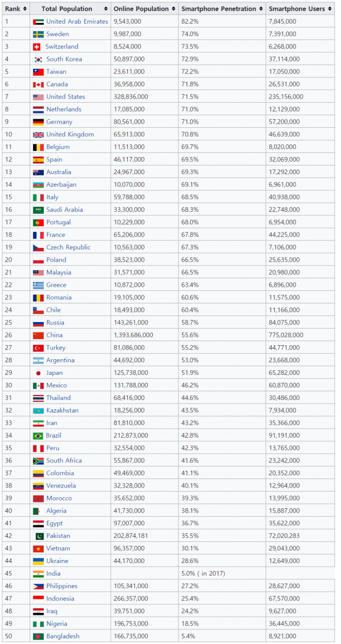Sort table by Rank column arrows
Viewport: 341px width, 644px height.
[x=26, y=9]
